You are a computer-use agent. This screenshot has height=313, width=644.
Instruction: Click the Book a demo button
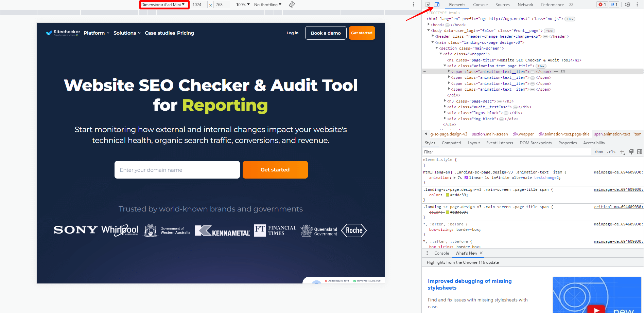(326, 33)
